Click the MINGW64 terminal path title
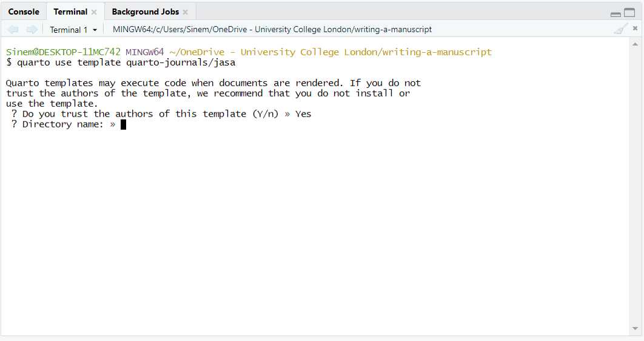Image resolution: width=644 pixels, height=341 pixels. (272, 29)
